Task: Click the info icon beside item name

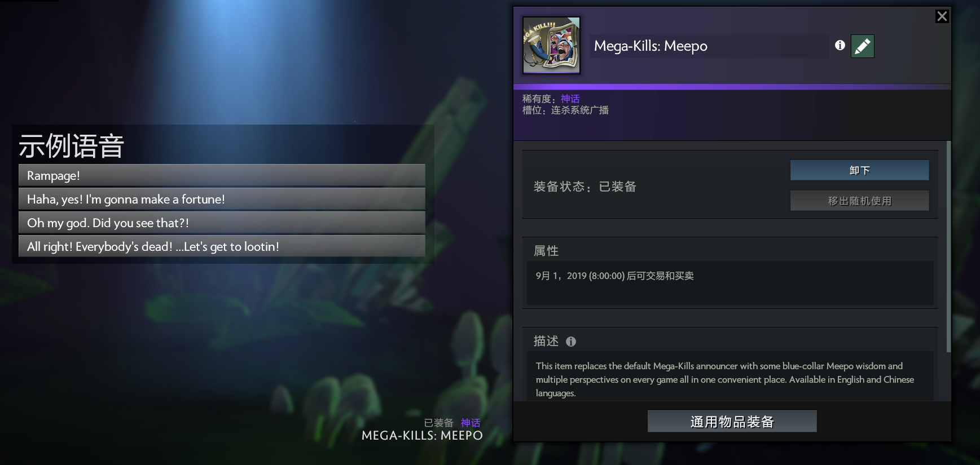Action: pyautogui.click(x=840, y=45)
